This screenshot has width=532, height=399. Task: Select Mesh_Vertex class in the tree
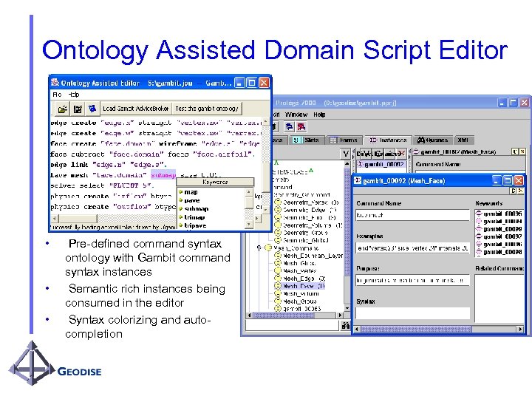(296, 270)
